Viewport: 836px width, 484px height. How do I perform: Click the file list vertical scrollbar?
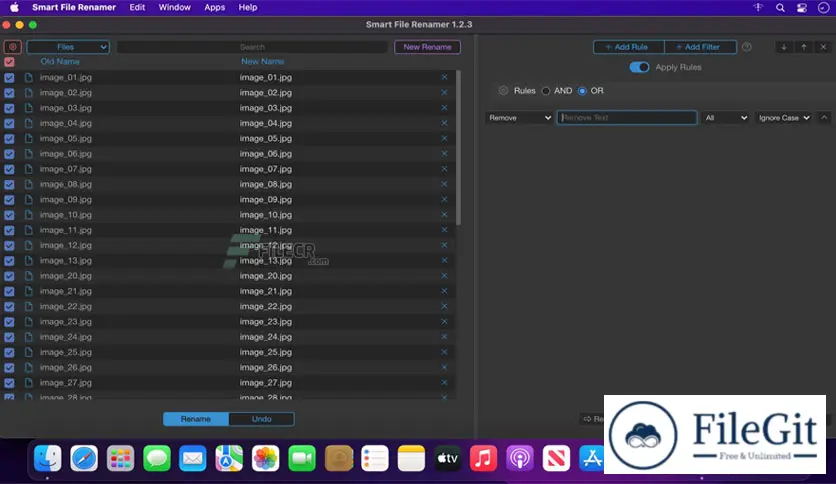pyautogui.click(x=459, y=148)
